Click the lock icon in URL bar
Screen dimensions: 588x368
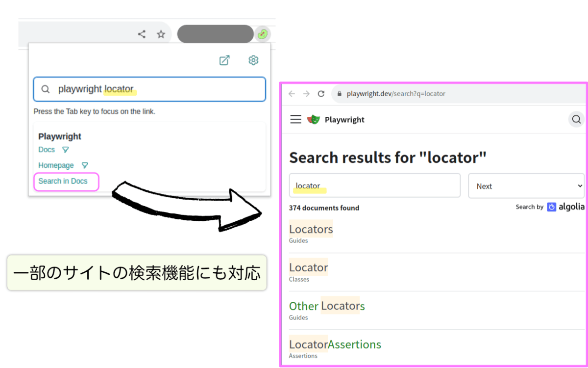point(339,94)
